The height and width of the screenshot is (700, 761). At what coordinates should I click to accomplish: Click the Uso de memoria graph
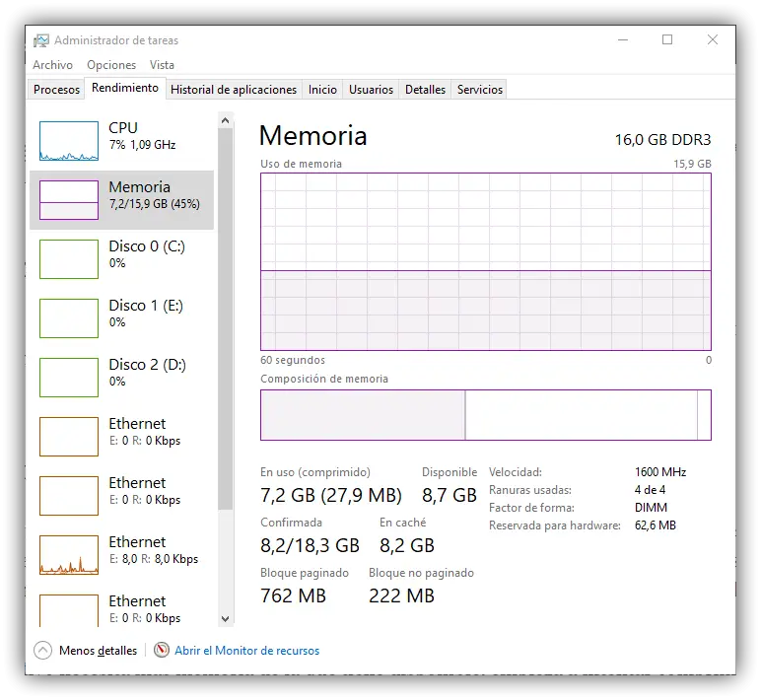coord(485,261)
